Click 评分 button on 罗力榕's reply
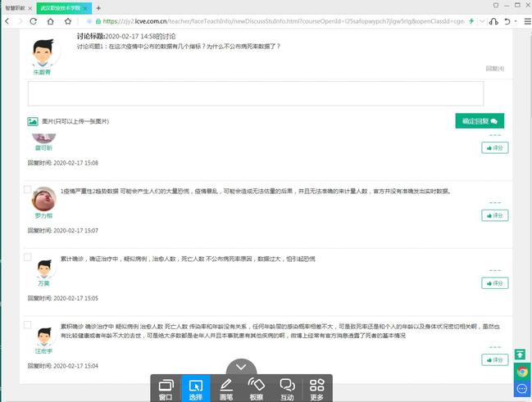The image size is (532, 402). pos(494,215)
